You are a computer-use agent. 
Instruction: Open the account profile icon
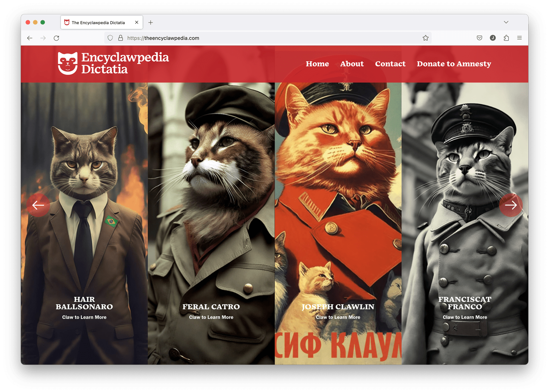point(493,38)
